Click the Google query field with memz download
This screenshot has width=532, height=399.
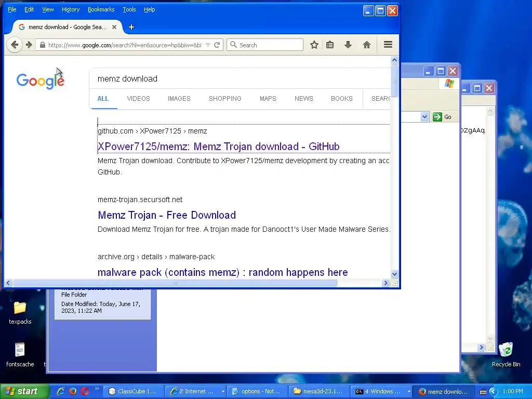tap(240, 79)
